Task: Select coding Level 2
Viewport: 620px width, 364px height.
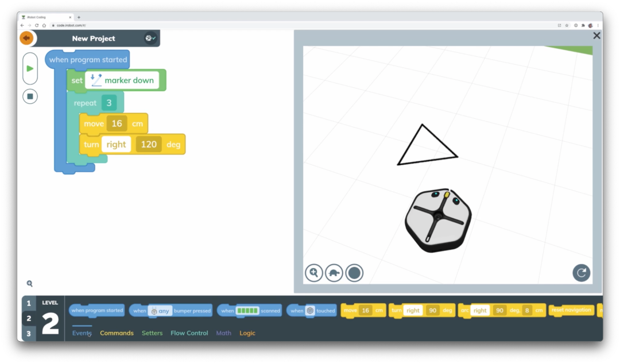Action: pyautogui.click(x=29, y=318)
